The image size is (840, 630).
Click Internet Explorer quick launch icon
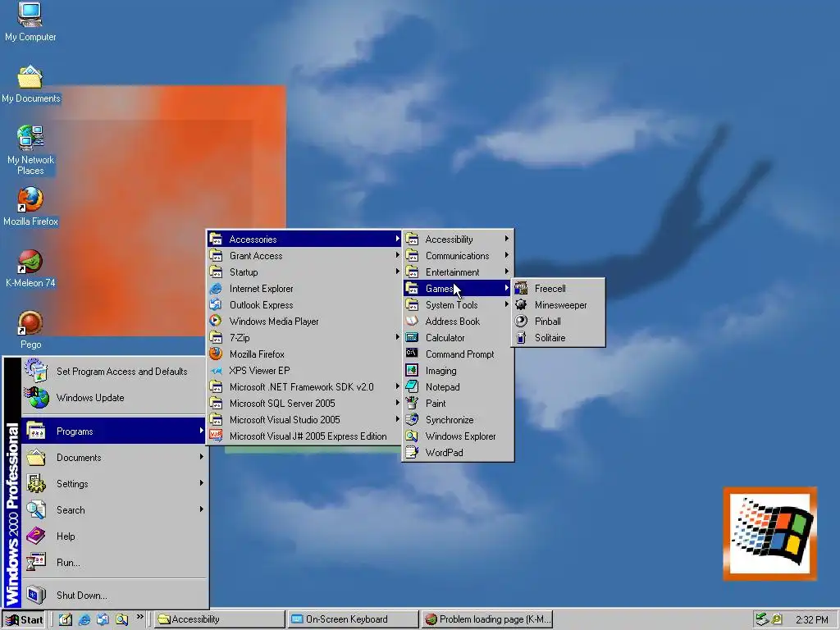(84, 619)
